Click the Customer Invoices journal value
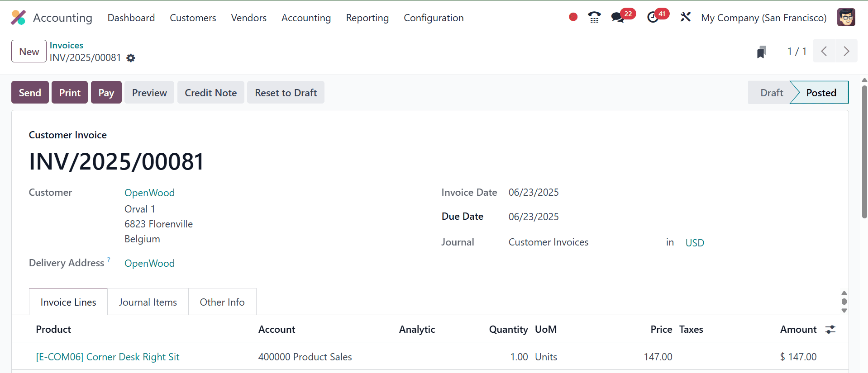The width and height of the screenshot is (868, 373). coord(548,242)
